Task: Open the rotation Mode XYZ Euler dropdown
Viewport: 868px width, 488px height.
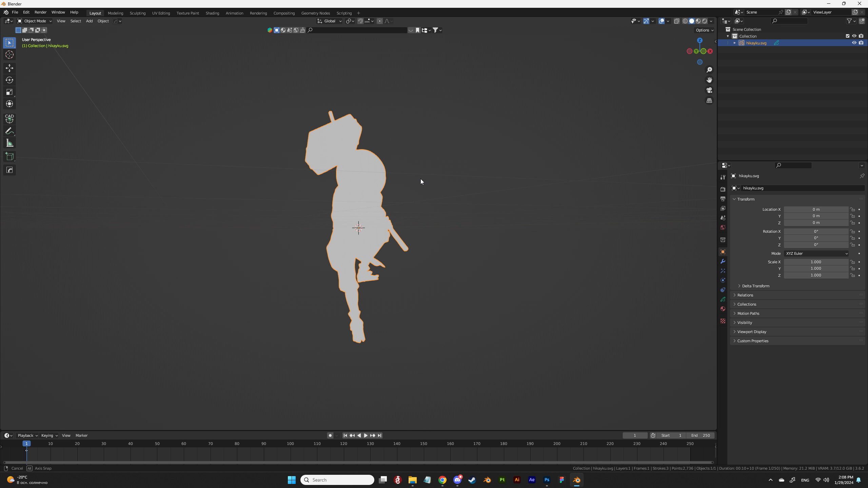Action: (x=816, y=253)
